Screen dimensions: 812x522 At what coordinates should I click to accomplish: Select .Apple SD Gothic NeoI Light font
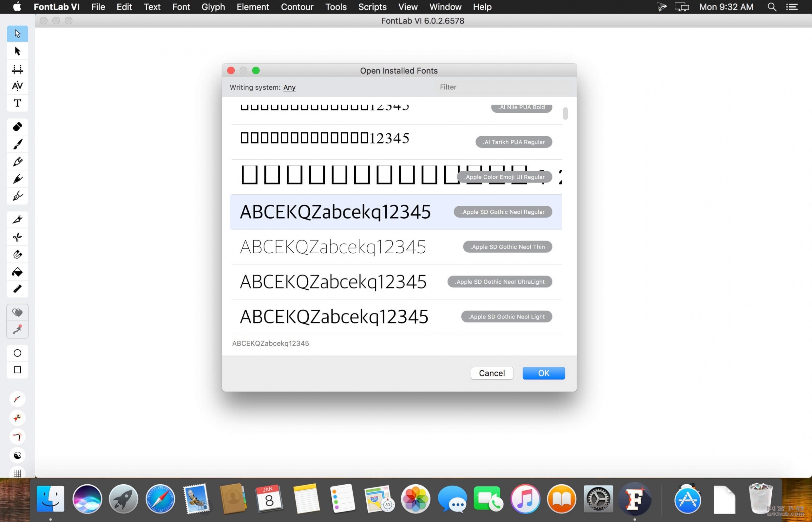[396, 317]
